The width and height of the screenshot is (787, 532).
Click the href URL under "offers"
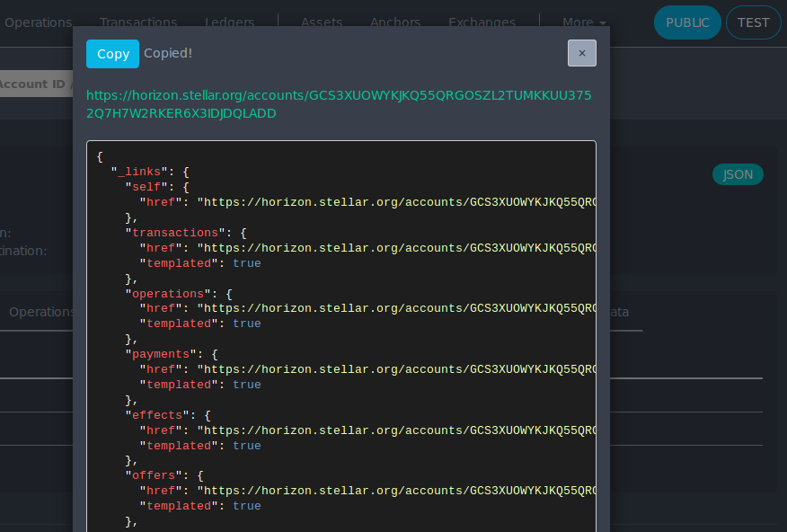click(x=396, y=491)
